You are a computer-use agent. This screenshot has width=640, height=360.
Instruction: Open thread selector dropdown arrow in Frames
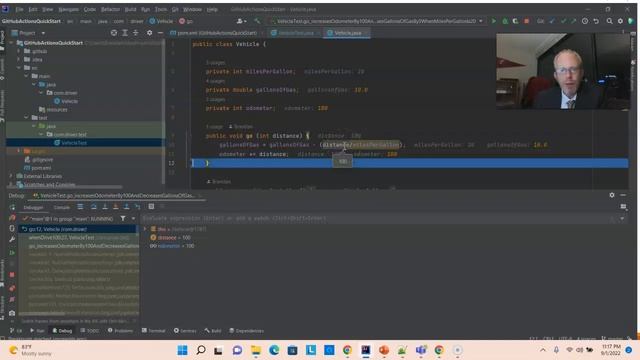(133, 219)
